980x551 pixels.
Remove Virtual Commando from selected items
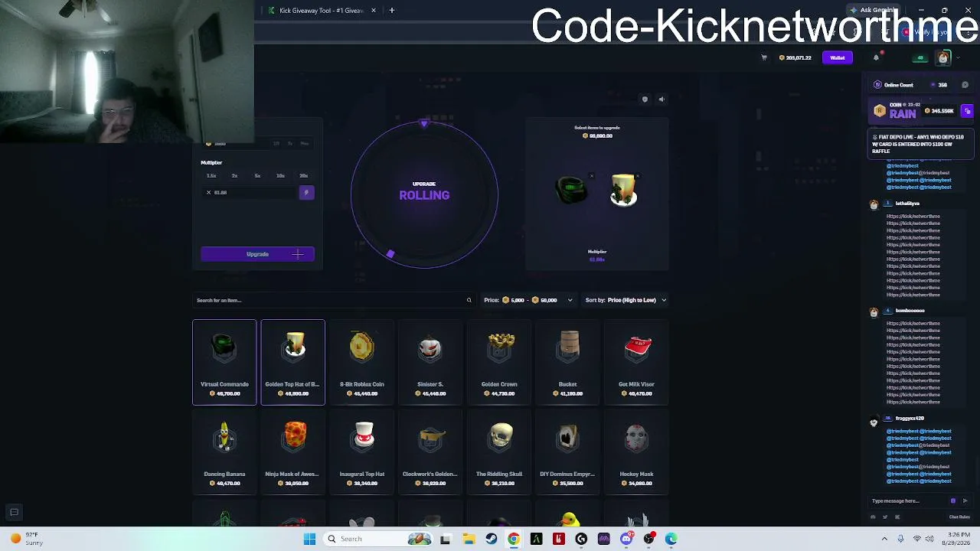[591, 176]
